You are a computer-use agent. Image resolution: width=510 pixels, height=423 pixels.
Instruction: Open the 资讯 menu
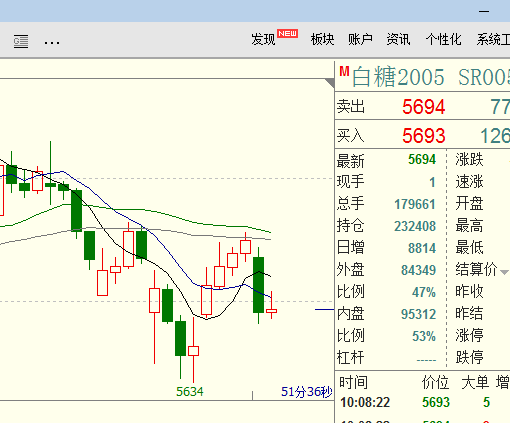[398, 39]
